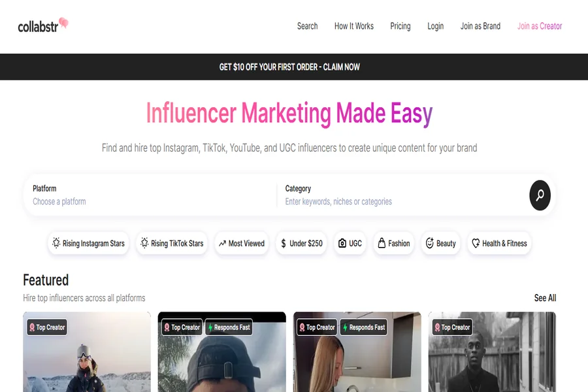Open the Platform selection dropdown
The image size is (588, 392).
[x=131, y=195]
